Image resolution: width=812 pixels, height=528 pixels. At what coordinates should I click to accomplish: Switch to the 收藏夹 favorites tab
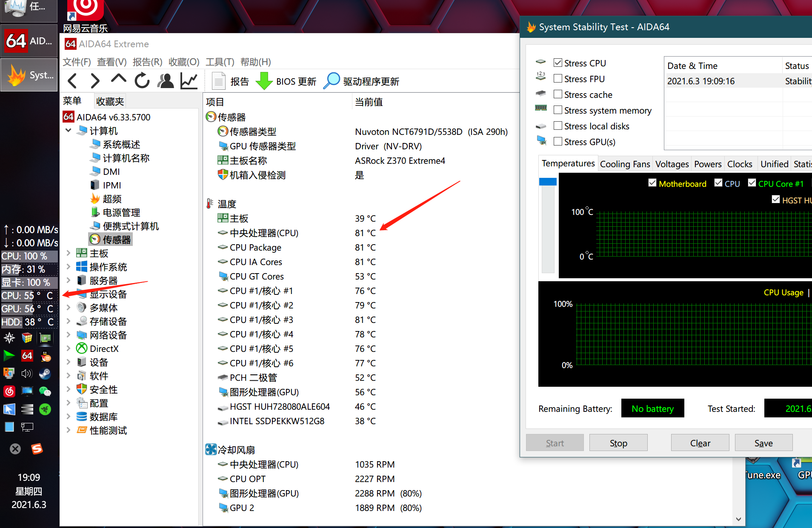click(x=110, y=101)
